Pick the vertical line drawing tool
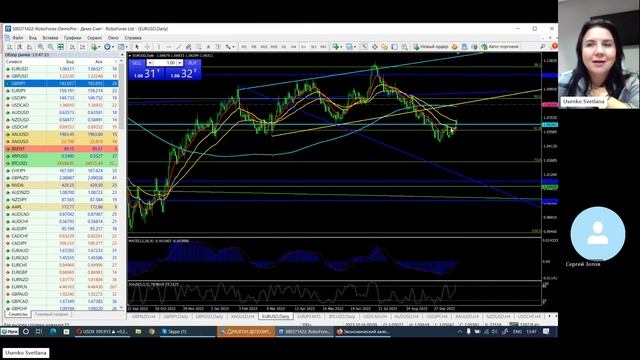The height and width of the screenshot is (360, 640). point(158,47)
